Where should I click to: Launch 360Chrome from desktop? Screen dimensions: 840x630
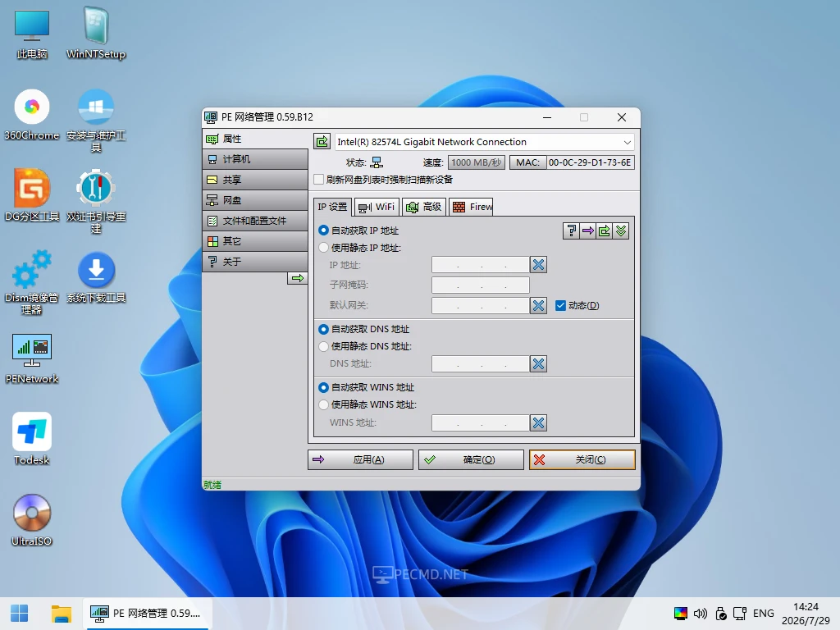tap(32, 115)
